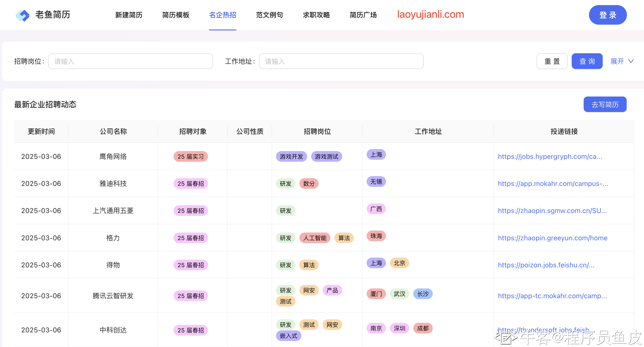644x347 pixels.
Task: Click the 去写简历 button
Action: click(x=605, y=104)
